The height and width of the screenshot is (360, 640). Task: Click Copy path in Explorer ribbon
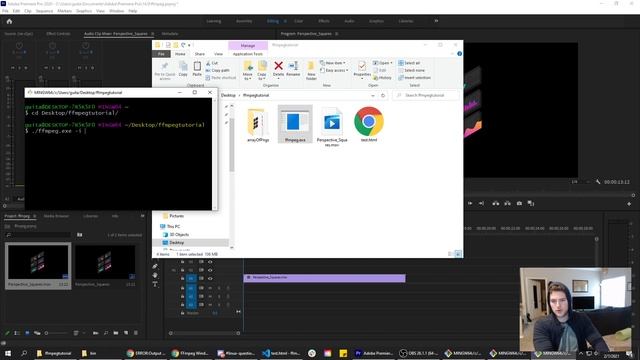pos(218,70)
